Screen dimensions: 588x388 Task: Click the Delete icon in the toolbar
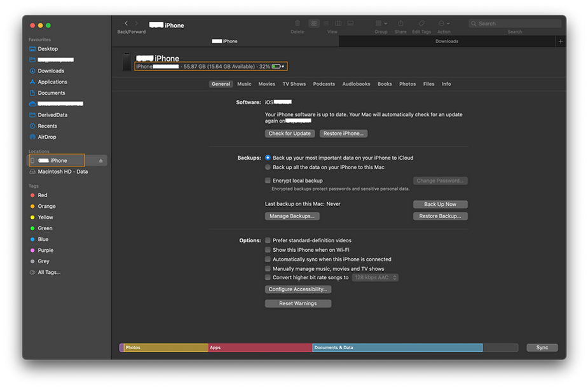point(297,23)
